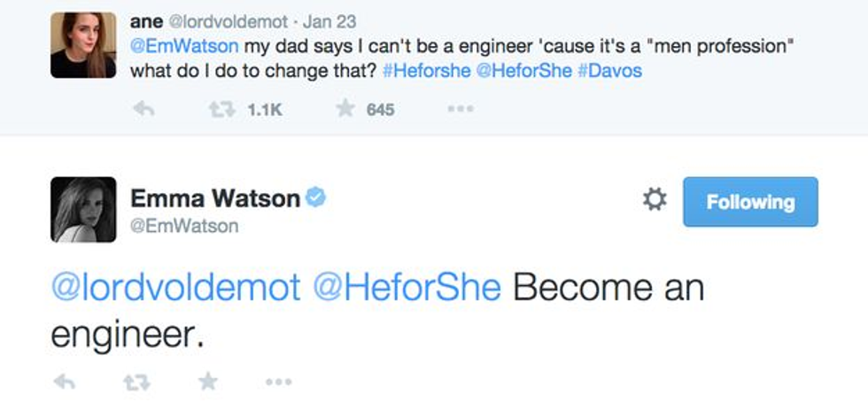Open the Emma Watson display name

coord(215,199)
